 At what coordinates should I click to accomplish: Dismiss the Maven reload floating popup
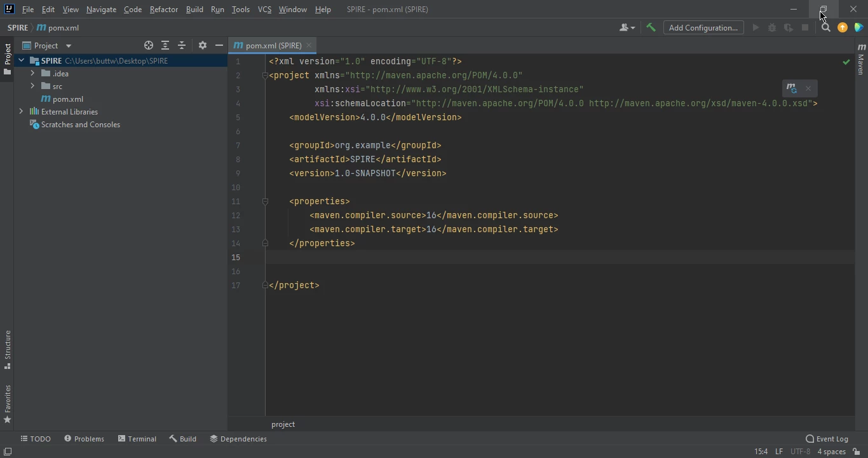[x=808, y=88]
